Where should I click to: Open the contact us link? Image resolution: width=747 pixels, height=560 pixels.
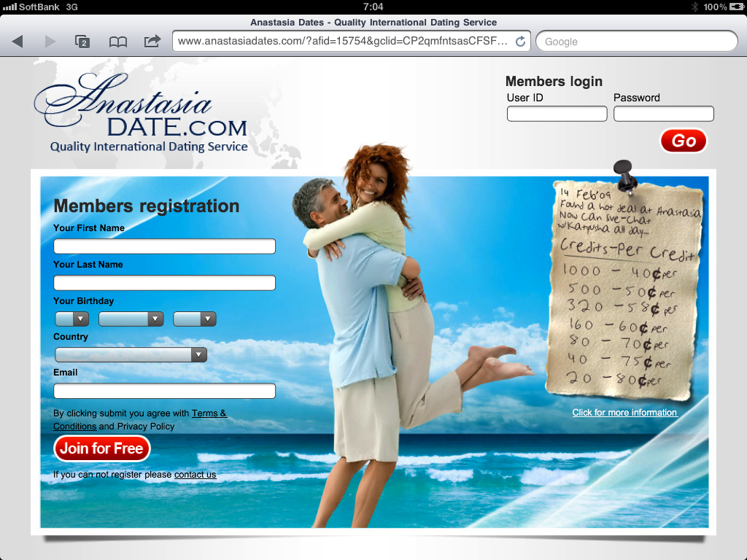tap(195, 475)
